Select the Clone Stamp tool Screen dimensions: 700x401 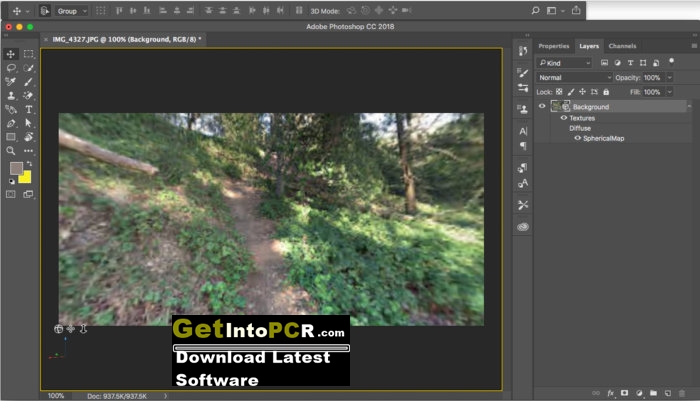(x=11, y=96)
